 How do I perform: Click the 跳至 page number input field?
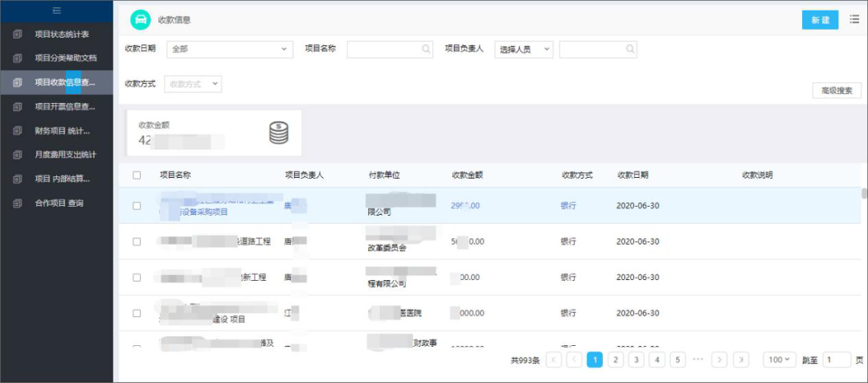[837, 360]
